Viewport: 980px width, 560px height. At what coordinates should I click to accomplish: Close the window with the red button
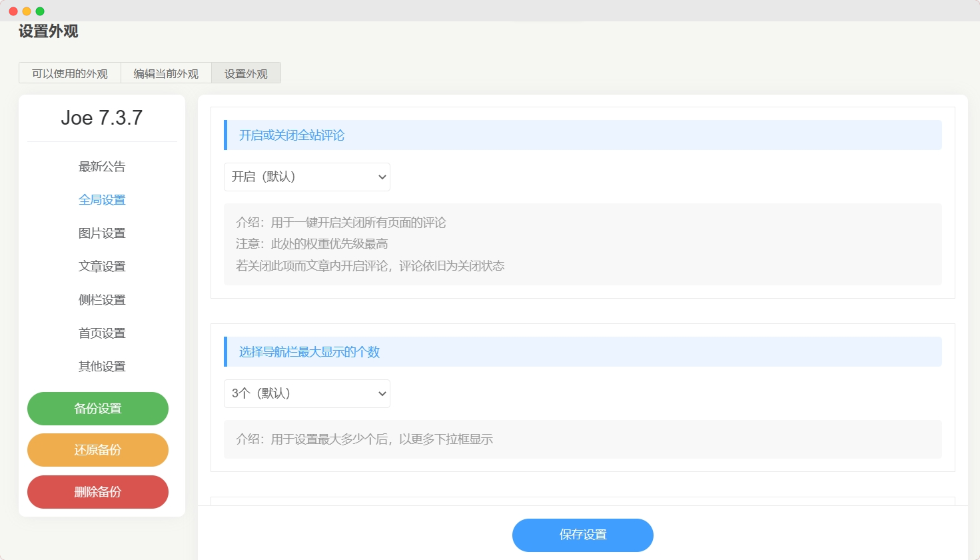(x=13, y=11)
